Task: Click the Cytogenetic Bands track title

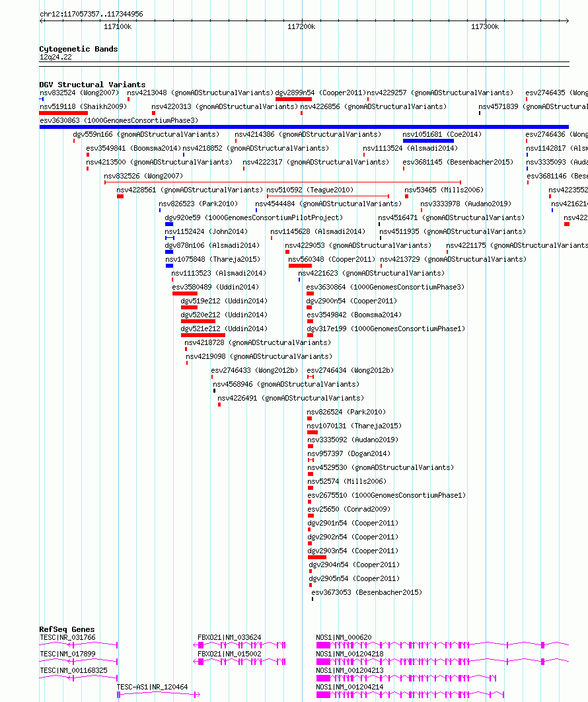Action: pyautogui.click(x=79, y=49)
